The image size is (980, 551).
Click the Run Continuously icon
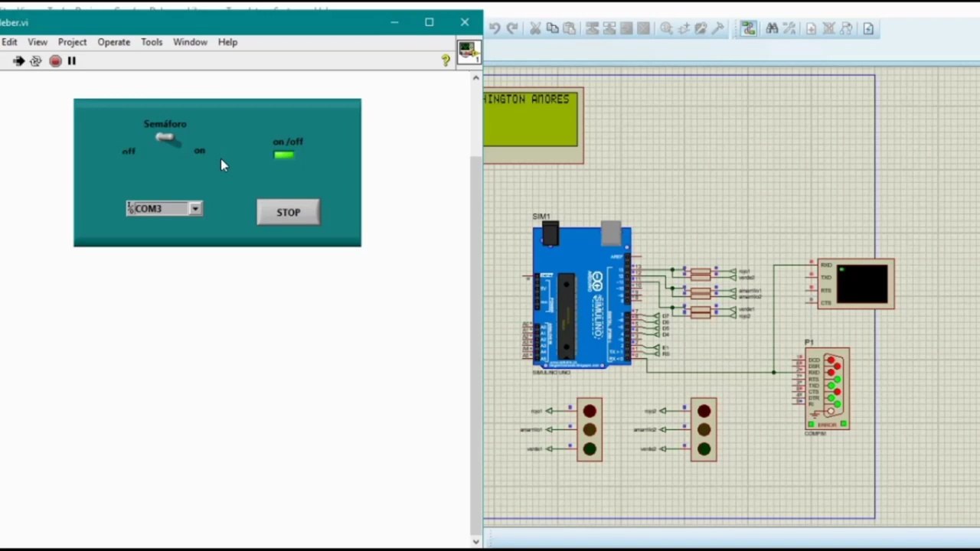tap(35, 60)
